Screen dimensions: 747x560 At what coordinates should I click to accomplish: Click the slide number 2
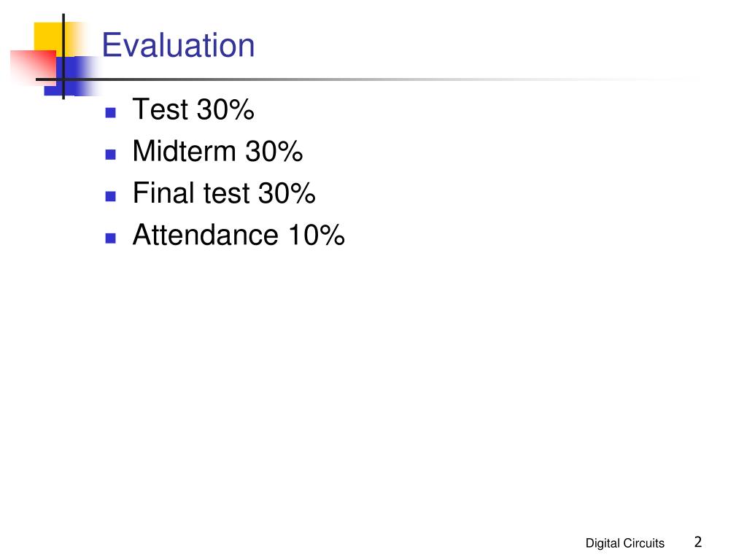698,542
